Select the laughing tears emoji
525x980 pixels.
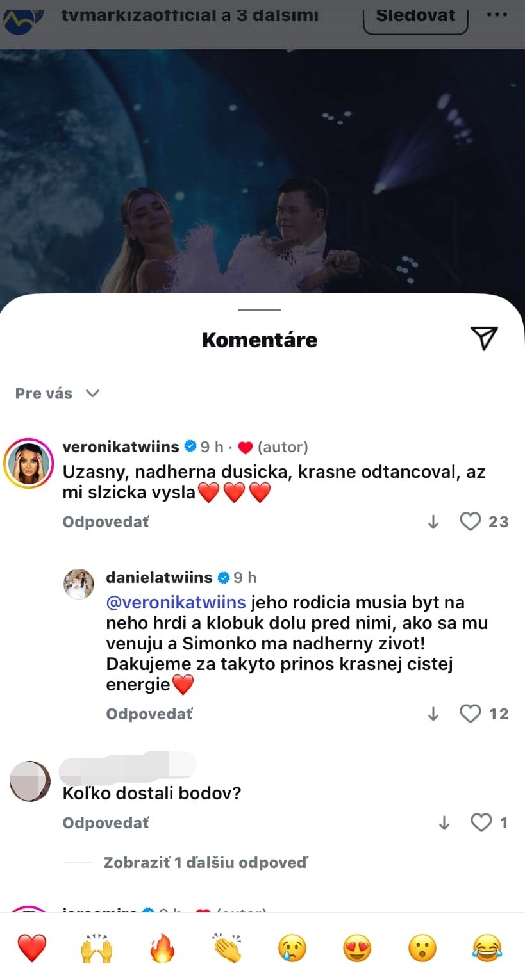(x=487, y=948)
